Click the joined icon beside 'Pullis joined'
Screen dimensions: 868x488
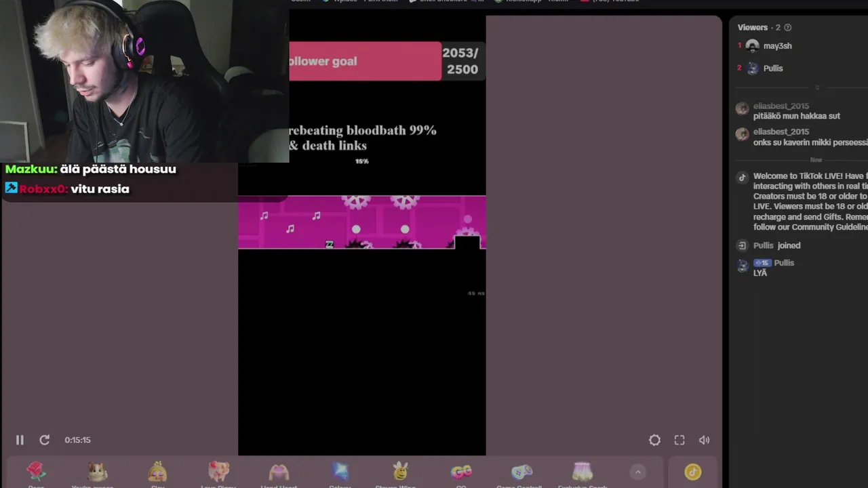[742, 245]
